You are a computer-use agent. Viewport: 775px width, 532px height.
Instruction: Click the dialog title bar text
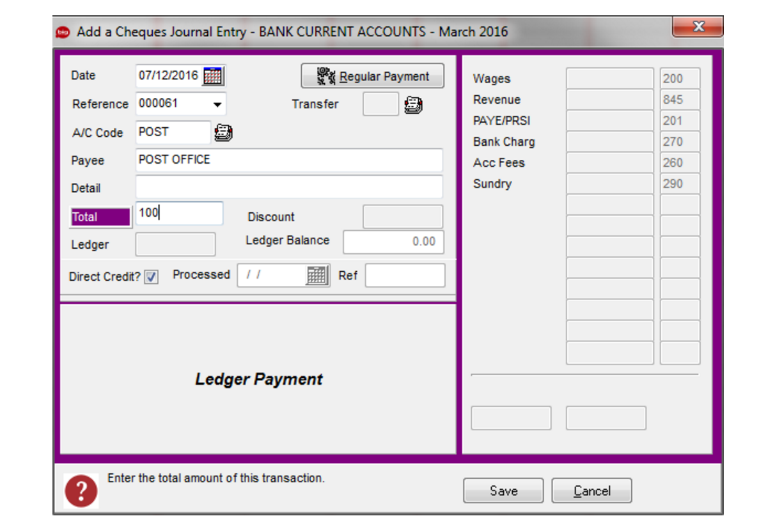pyautogui.click(x=292, y=31)
